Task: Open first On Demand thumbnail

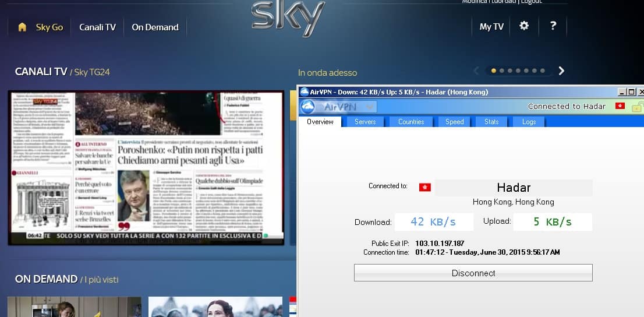Action: click(75, 307)
